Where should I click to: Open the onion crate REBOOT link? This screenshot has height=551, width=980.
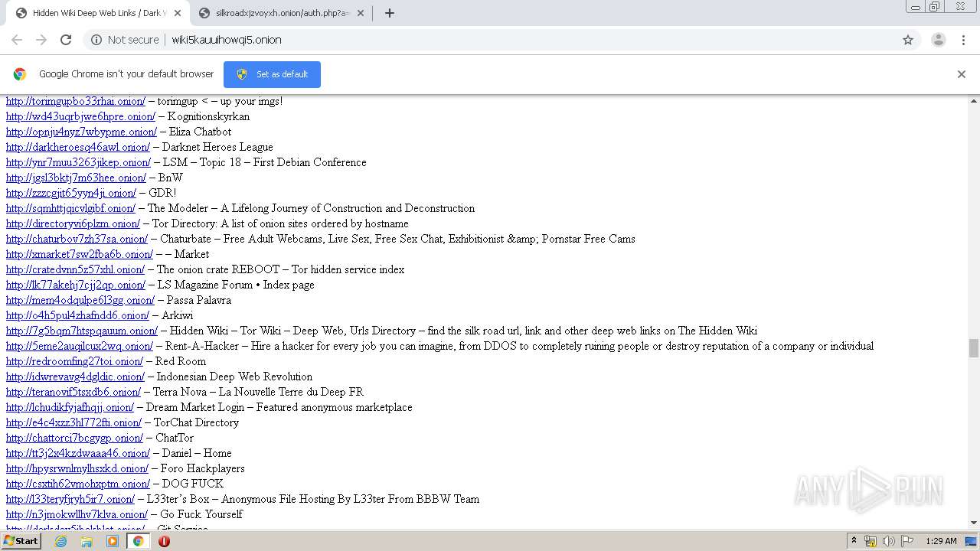pyautogui.click(x=75, y=269)
